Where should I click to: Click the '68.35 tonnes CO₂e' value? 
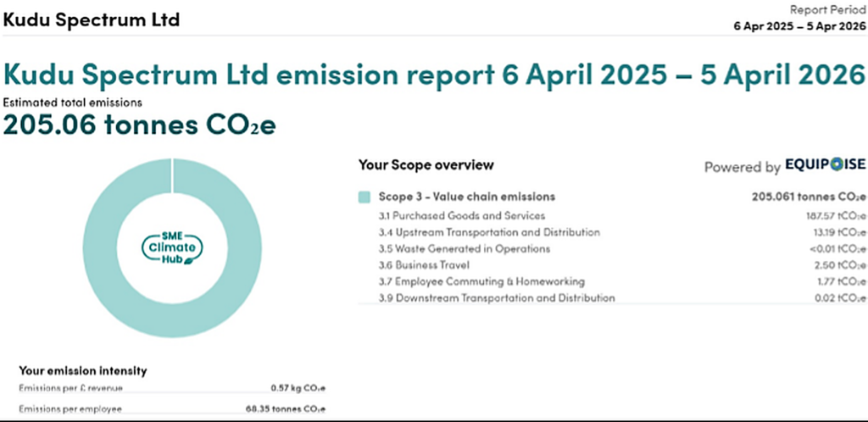(286, 409)
